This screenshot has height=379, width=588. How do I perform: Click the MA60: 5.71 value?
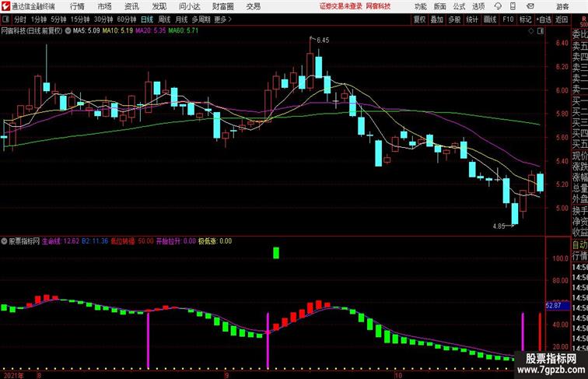click(x=183, y=31)
